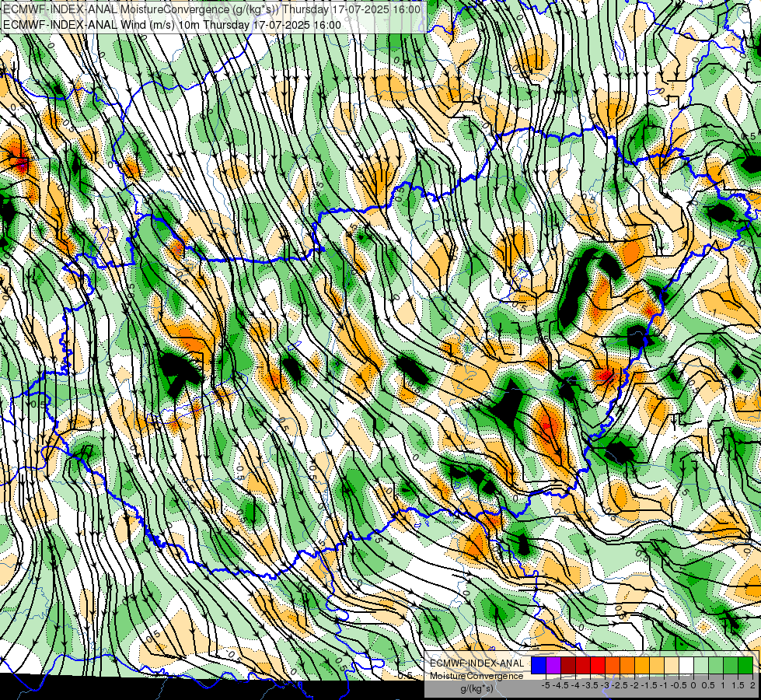This screenshot has height=700, width=761.
Task: Click the pale peach swatch between -1 and -0.5
Action: point(672,666)
